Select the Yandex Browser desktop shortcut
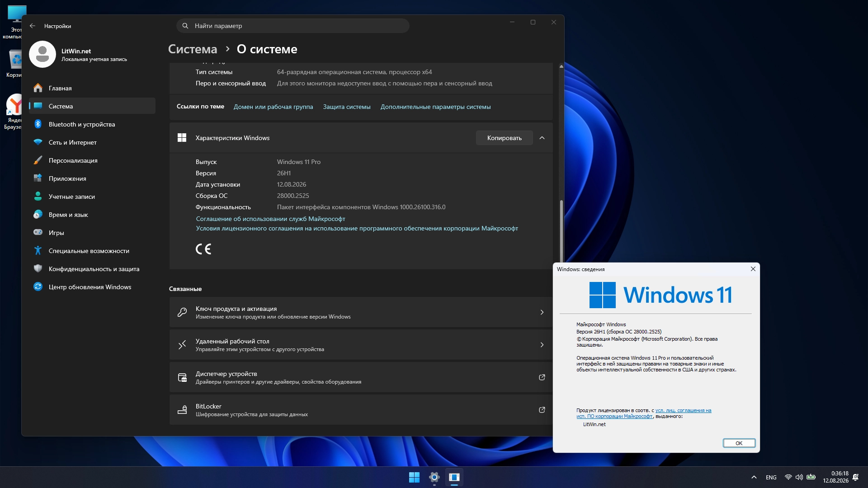 pos(14,112)
